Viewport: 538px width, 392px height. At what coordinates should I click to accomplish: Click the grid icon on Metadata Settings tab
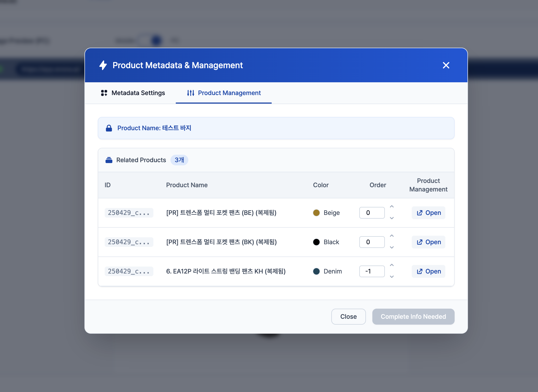click(x=104, y=93)
